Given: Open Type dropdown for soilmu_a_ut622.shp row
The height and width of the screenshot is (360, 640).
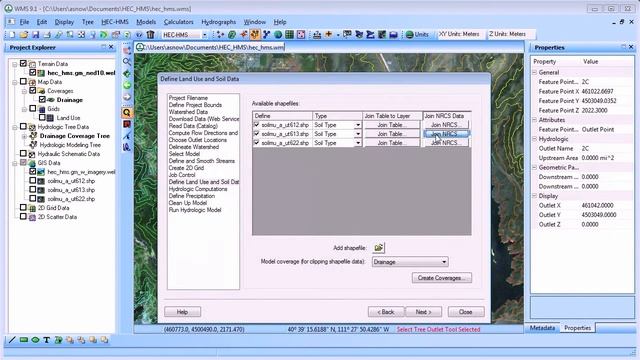Looking at the screenshot, I should 358,143.
